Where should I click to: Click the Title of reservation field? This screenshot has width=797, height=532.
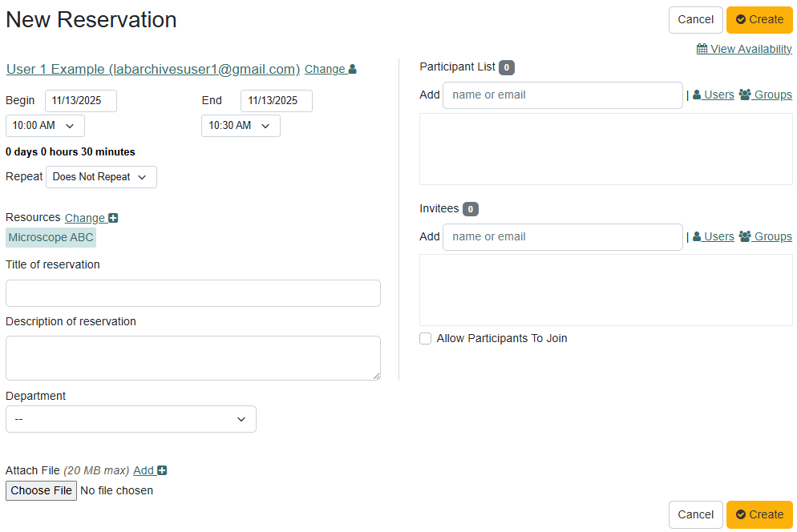click(192, 293)
